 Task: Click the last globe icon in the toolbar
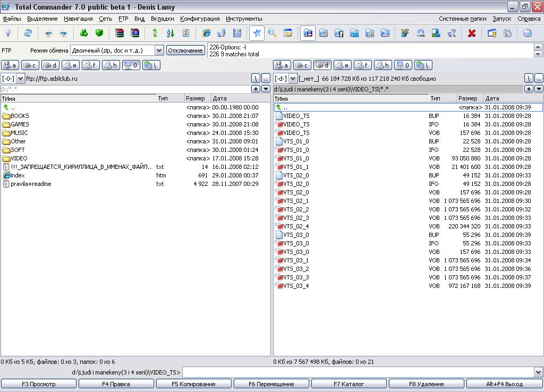[528, 33]
